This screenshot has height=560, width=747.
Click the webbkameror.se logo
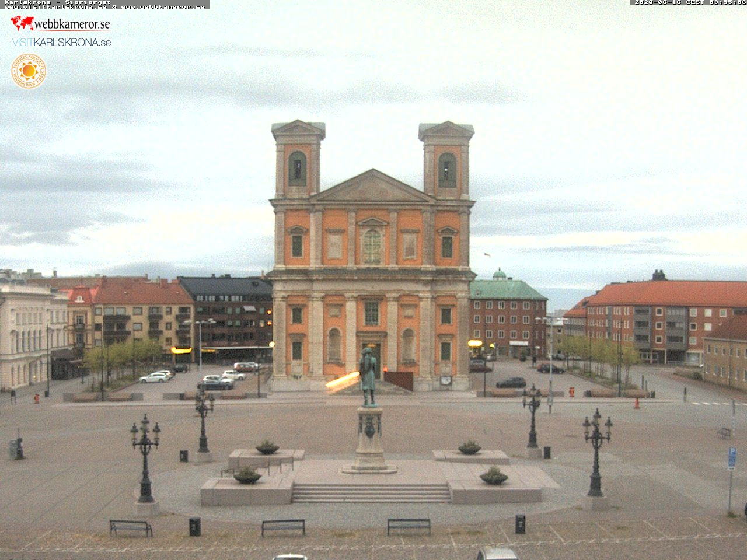pos(60,23)
